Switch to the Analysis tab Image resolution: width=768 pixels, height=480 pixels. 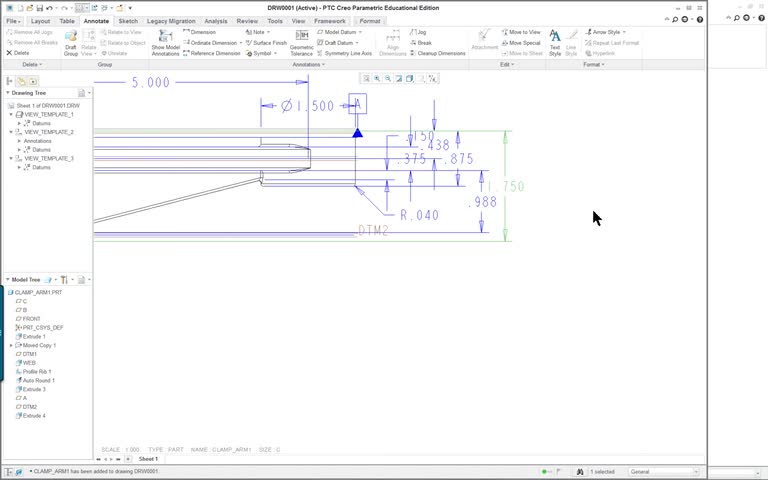point(216,21)
